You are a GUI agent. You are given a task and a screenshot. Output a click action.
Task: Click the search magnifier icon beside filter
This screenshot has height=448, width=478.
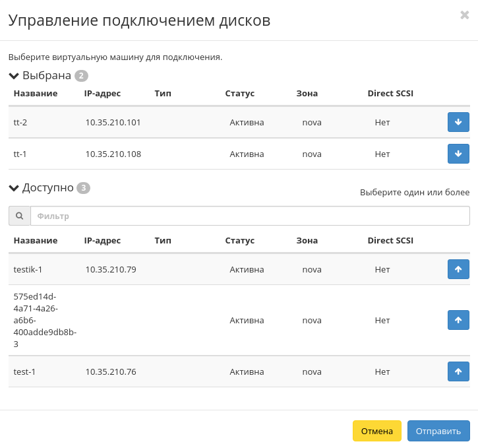(x=19, y=216)
